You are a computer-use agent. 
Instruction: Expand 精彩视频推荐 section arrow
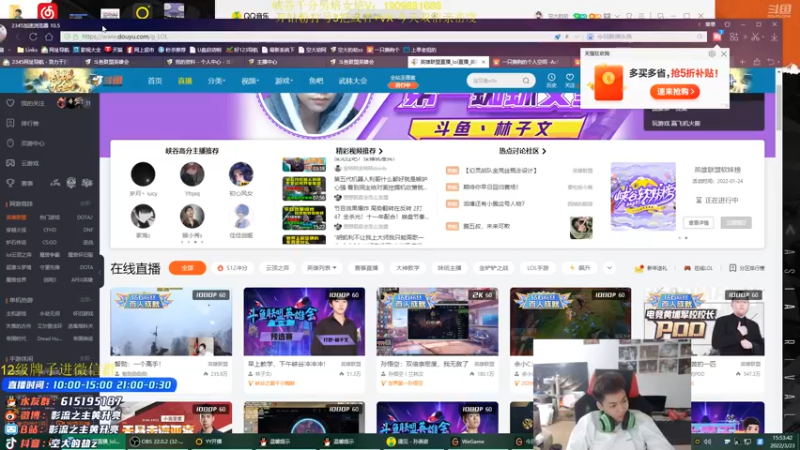coord(381,151)
